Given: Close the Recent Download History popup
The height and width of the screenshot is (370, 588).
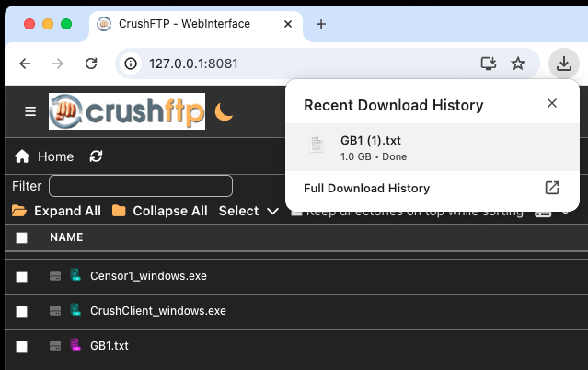Looking at the screenshot, I should (552, 103).
